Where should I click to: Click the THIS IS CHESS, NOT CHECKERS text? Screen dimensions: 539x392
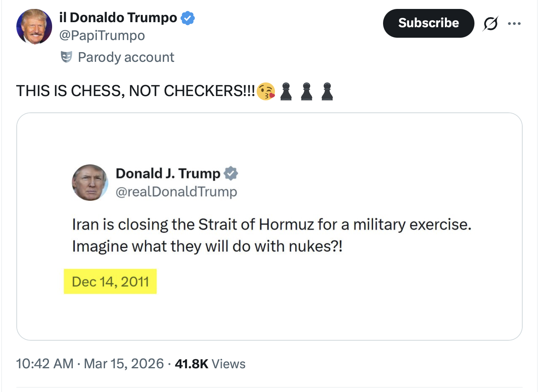[x=135, y=91]
